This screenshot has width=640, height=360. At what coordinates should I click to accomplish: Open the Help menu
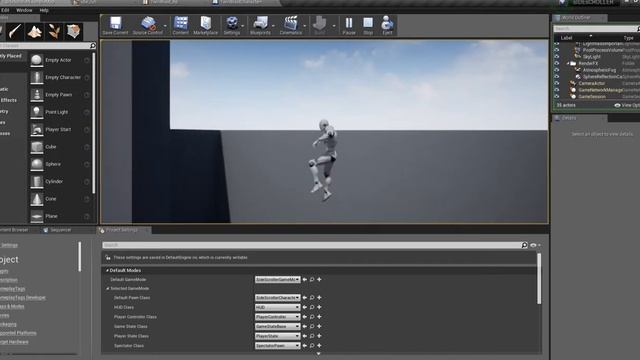(44, 10)
